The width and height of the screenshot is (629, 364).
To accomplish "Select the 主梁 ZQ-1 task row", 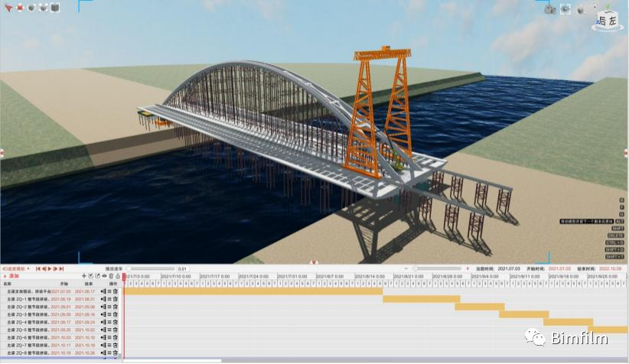I will (60, 299).
